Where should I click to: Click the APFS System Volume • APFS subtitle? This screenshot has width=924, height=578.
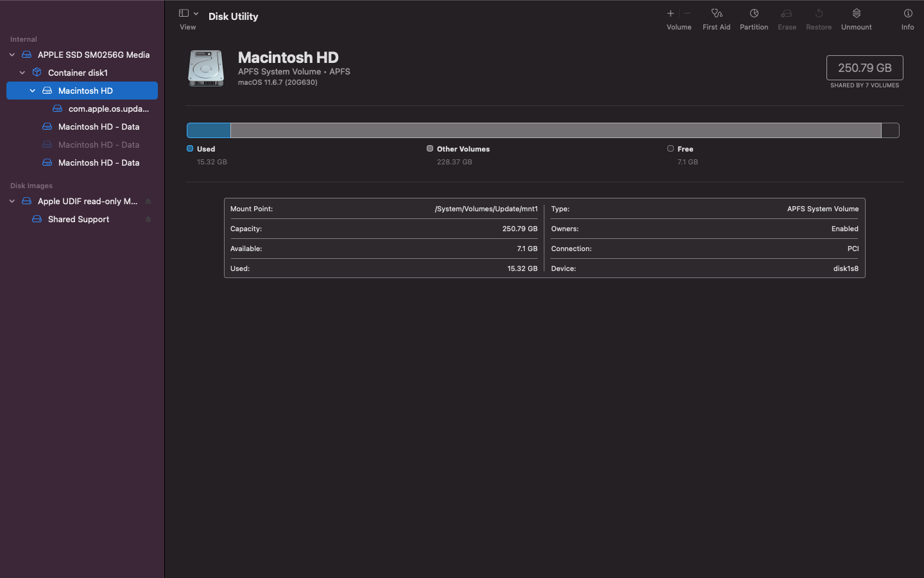coord(294,71)
